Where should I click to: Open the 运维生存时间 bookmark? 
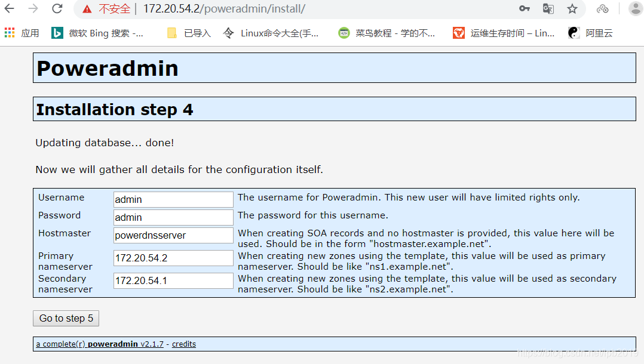pyautogui.click(x=504, y=33)
